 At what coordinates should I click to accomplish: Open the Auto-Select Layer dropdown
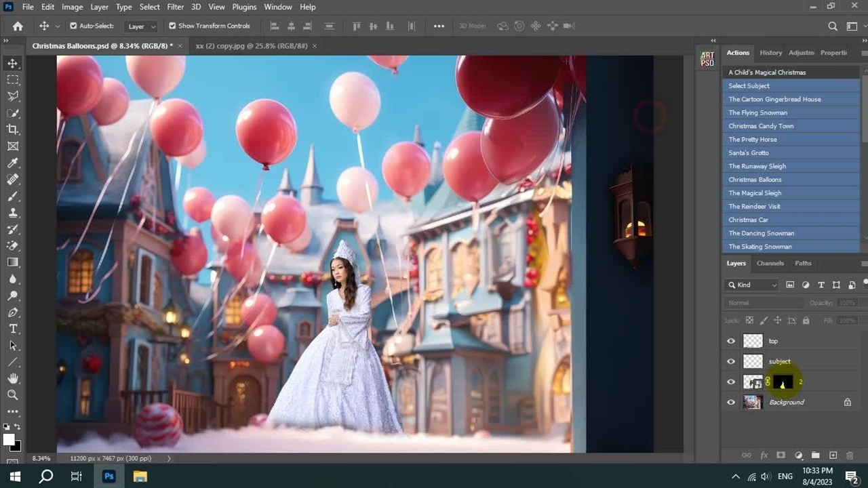[142, 26]
